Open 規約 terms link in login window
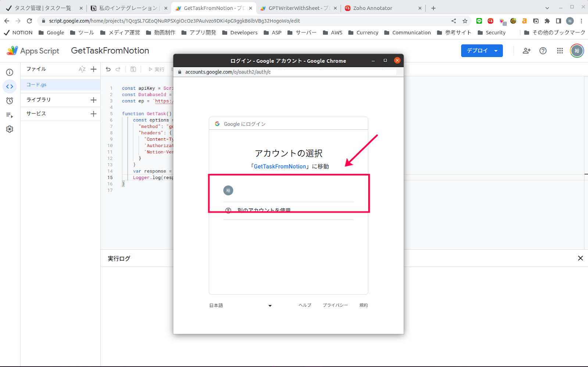The image size is (588, 367). click(363, 305)
